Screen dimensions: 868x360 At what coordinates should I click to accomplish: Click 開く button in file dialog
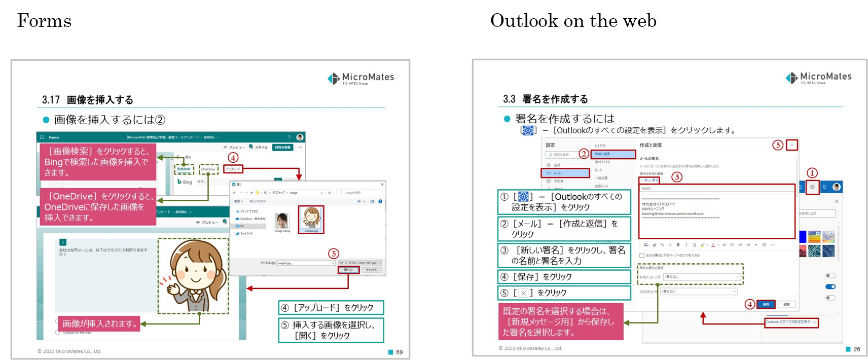[x=349, y=270]
